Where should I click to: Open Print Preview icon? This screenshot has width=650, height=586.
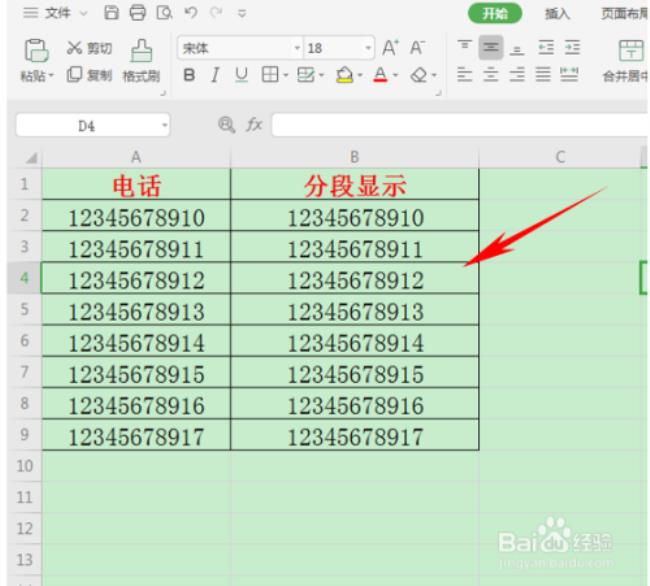tap(164, 13)
